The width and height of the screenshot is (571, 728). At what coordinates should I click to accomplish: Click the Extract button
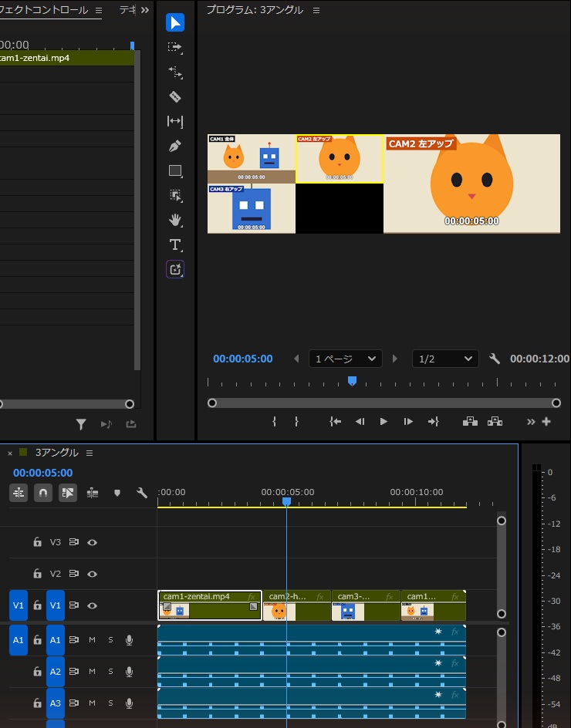click(x=495, y=421)
